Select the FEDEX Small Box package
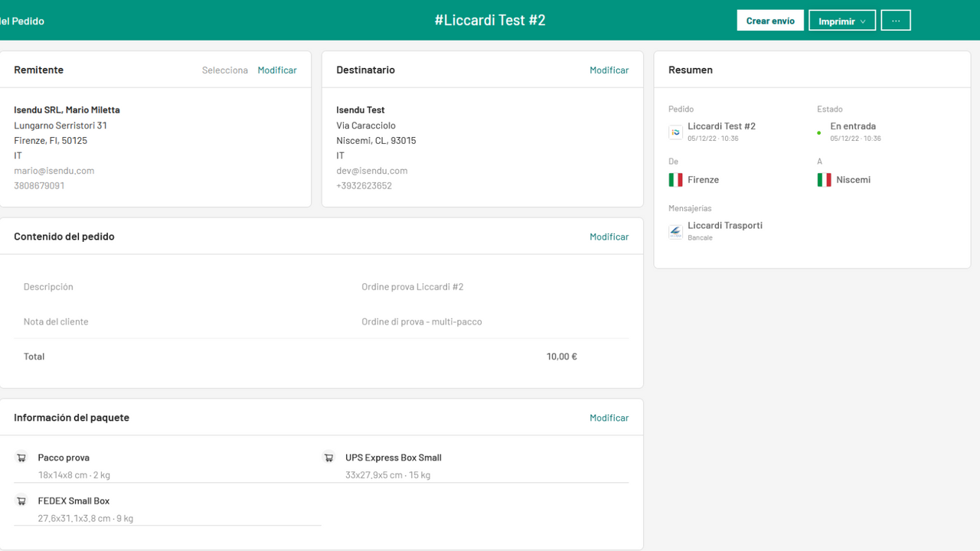Viewport: 980px width, 551px height. point(168,510)
